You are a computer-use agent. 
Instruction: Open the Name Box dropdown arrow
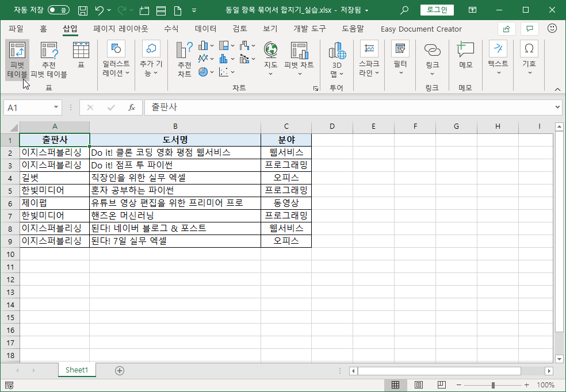[x=56, y=107]
